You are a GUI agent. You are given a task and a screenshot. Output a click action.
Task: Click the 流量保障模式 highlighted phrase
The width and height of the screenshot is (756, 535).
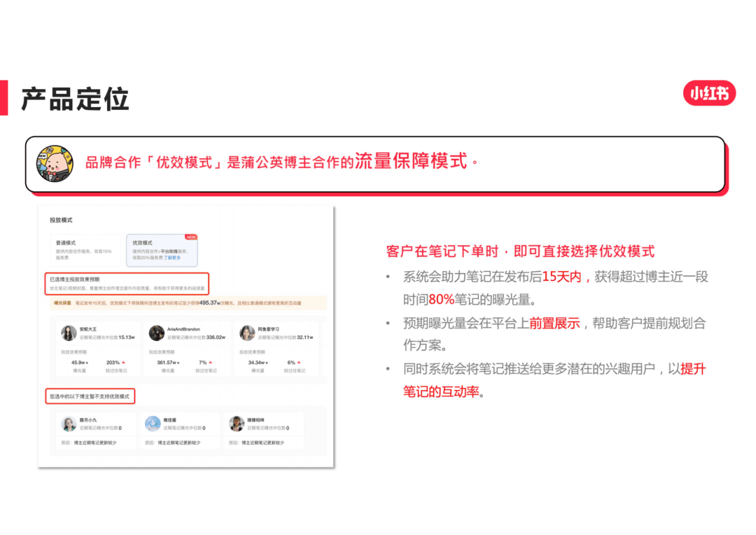point(411,160)
